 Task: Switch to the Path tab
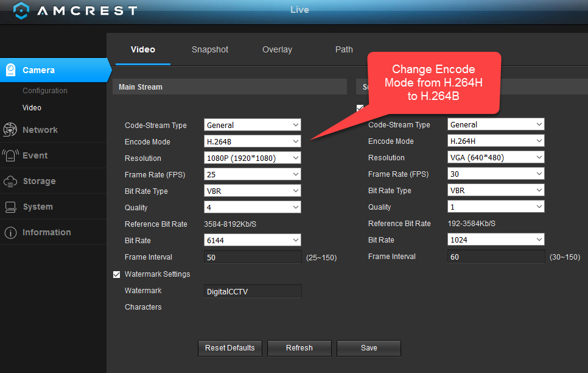[x=344, y=49]
